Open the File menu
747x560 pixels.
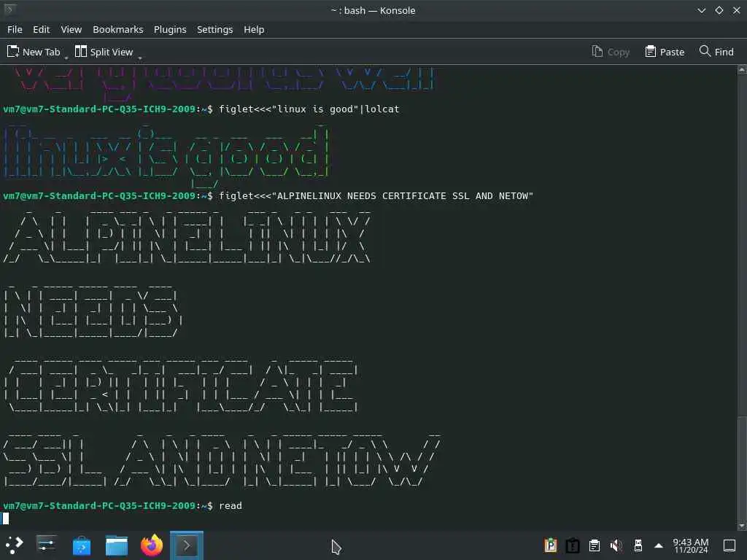pyautogui.click(x=15, y=29)
